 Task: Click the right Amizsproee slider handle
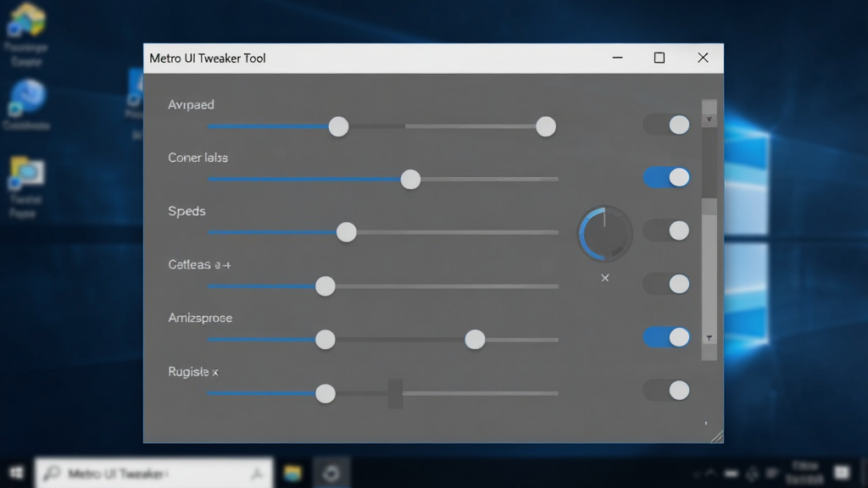[475, 339]
